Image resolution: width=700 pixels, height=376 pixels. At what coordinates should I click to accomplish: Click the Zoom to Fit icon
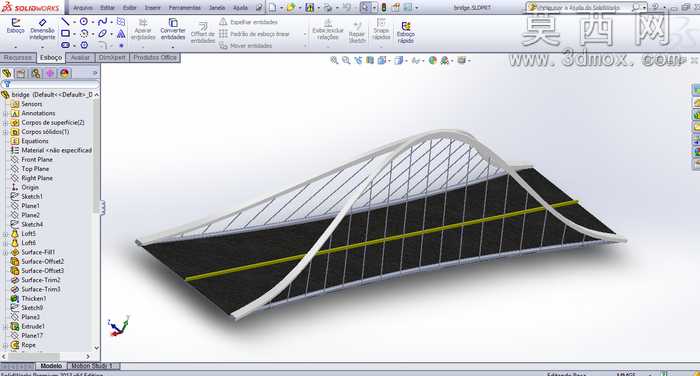[334, 60]
